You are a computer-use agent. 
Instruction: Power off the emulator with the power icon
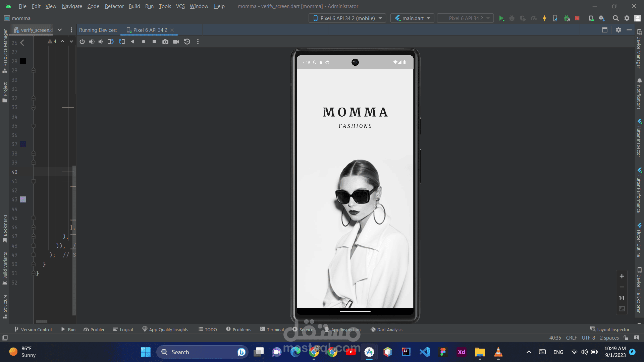click(82, 42)
